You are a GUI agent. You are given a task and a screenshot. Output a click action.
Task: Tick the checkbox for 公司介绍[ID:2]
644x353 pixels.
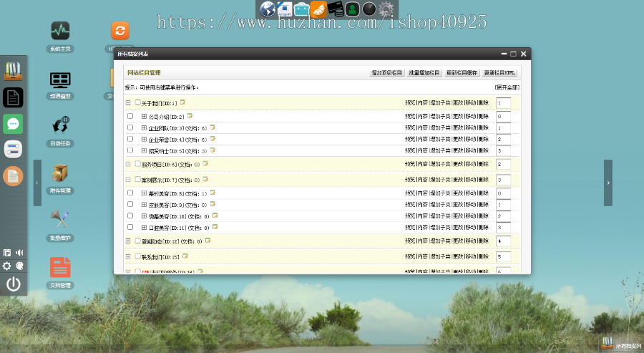coord(130,116)
